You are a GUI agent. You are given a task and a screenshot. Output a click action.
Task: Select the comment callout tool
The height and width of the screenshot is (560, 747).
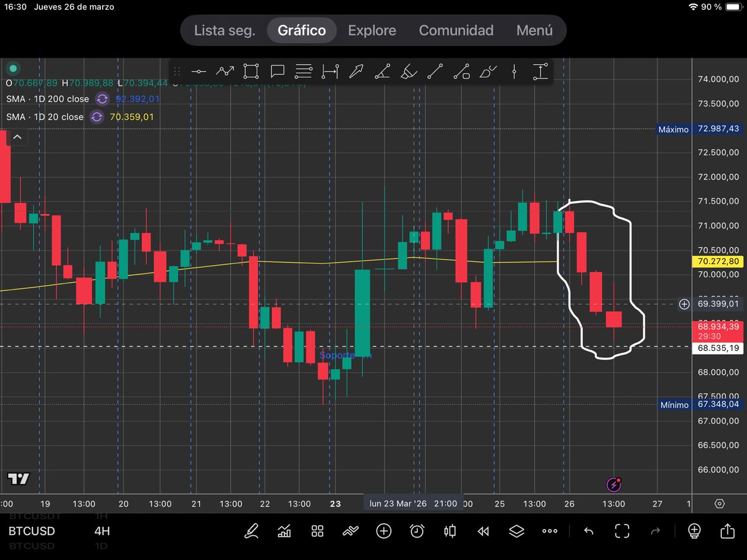[278, 72]
